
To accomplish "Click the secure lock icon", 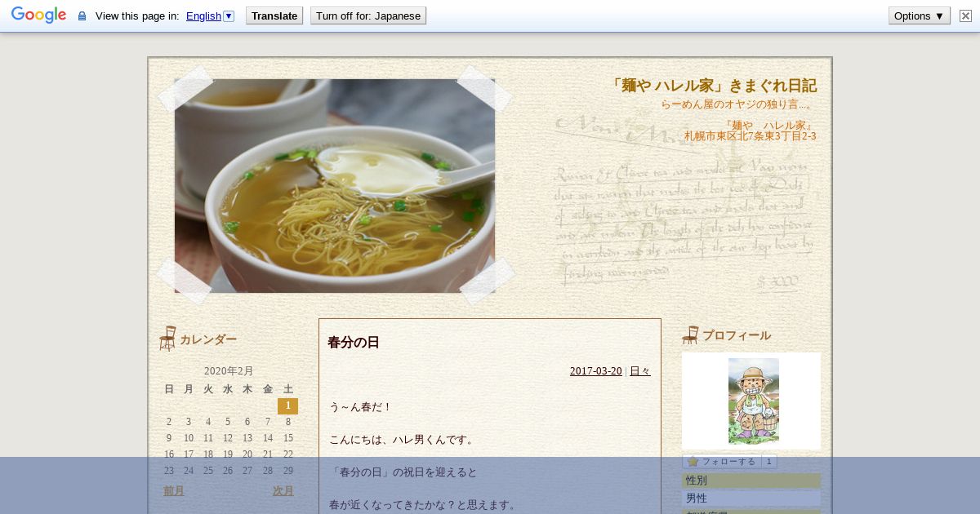I will click(82, 16).
